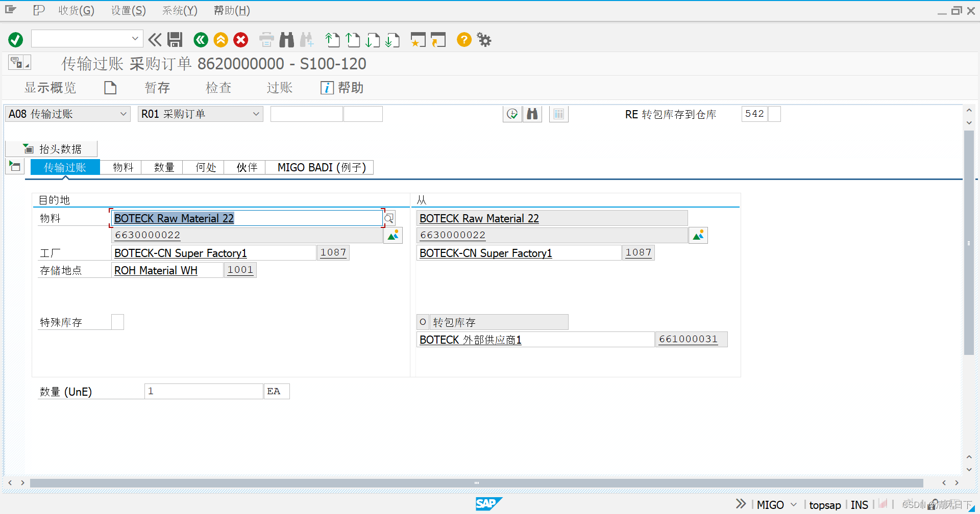The image size is (980, 514).
Task: Open the SAP window menu icon
Action: click(x=11, y=10)
